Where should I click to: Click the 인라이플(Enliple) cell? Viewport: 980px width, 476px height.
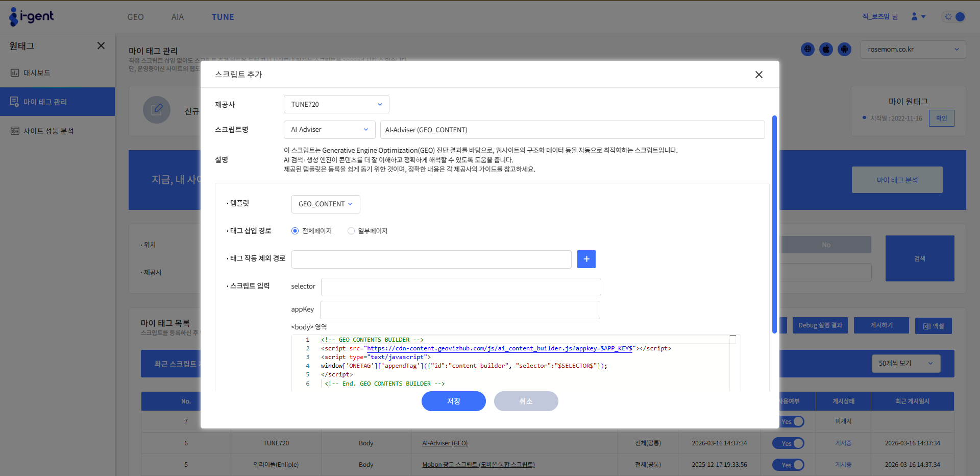(276, 465)
